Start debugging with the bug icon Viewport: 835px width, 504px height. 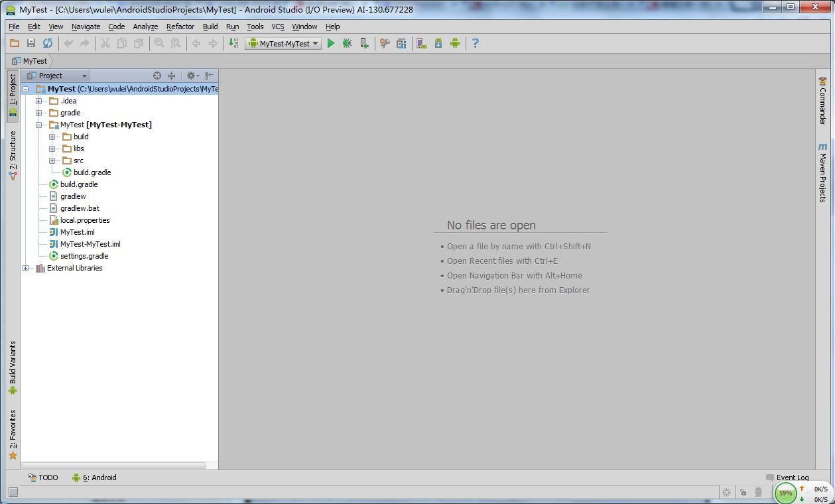coord(347,43)
